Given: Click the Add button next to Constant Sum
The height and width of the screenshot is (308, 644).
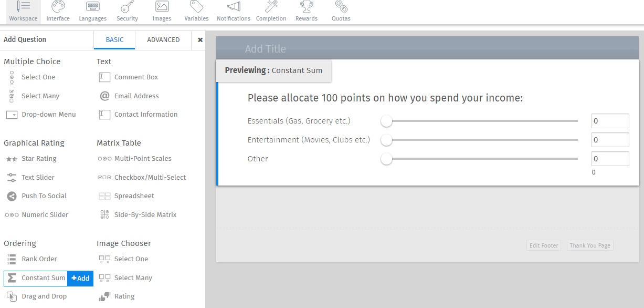Looking at the screenshot, I should pyautogui.click(x=80, y=279).
